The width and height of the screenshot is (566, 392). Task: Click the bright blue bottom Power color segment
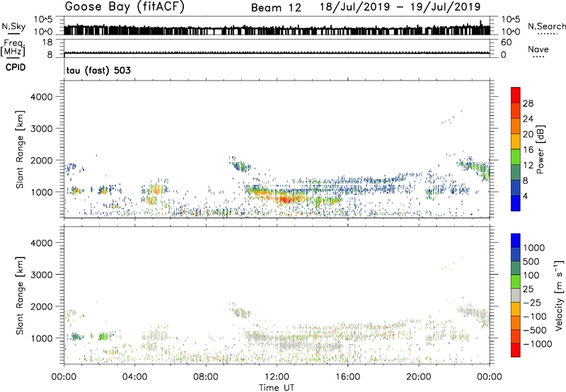[x=516, y=203]
